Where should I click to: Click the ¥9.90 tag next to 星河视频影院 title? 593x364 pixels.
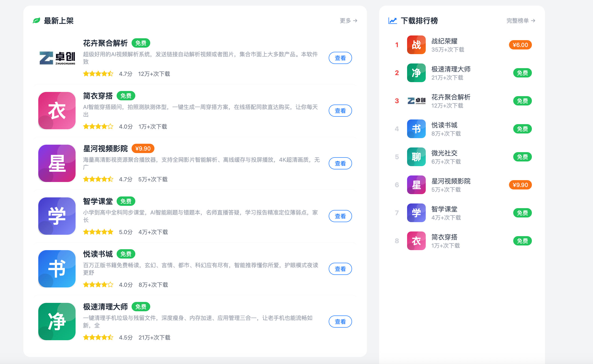[143, 149]
